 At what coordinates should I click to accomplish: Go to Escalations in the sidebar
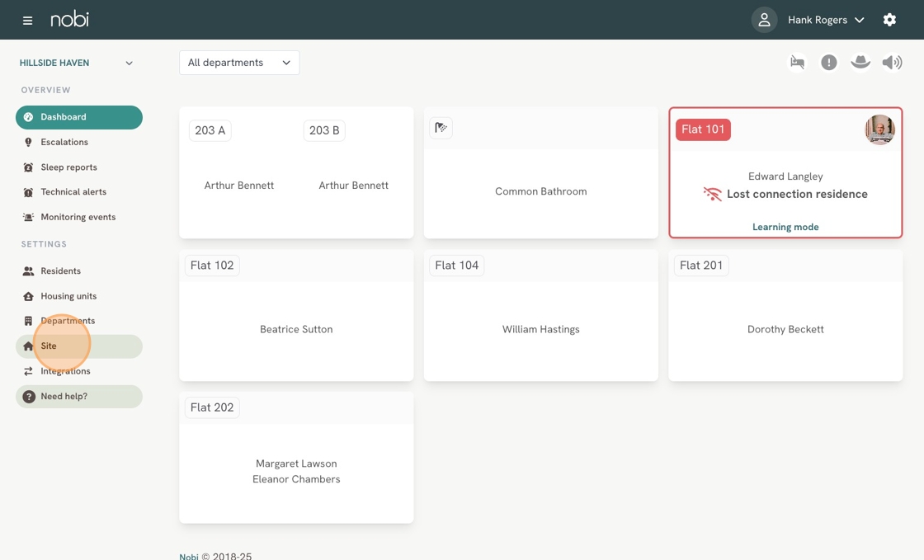coord(64,142)
